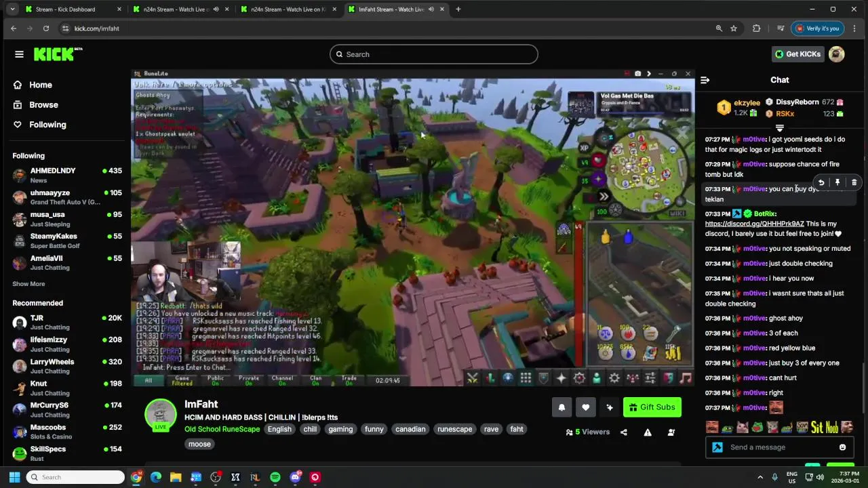Click the ImFaht streamer avatar

point(161,413)
